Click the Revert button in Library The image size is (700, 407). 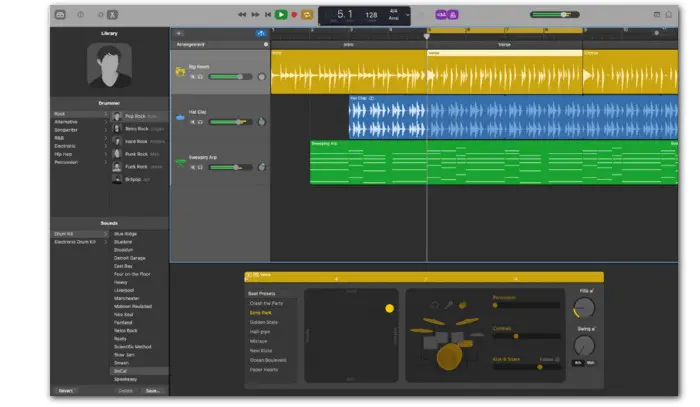[x=65, y=391]
